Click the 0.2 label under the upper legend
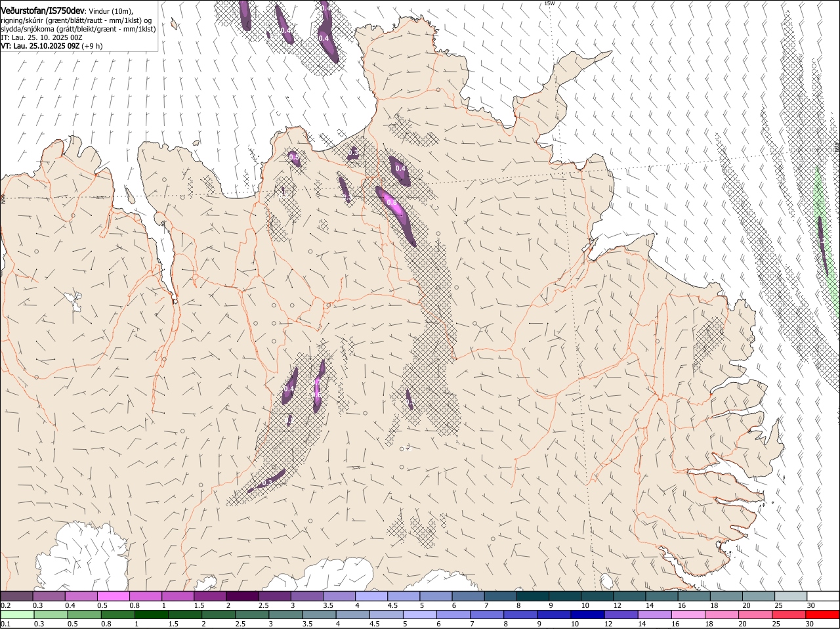The height and width of the screenshot is (629, 840). [x=5, y=605]
